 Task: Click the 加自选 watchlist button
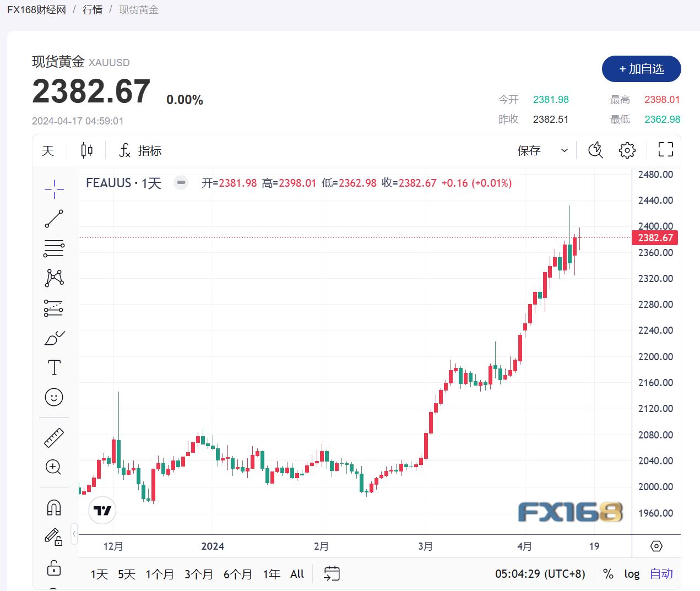[x=641, y=69]
